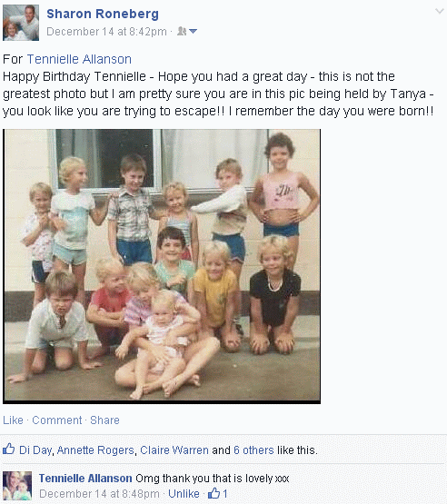Screen dimensions: 447x504
Task: Open the post timestamp December 14 at 8:42pm
Action: (x=107, y=32)
